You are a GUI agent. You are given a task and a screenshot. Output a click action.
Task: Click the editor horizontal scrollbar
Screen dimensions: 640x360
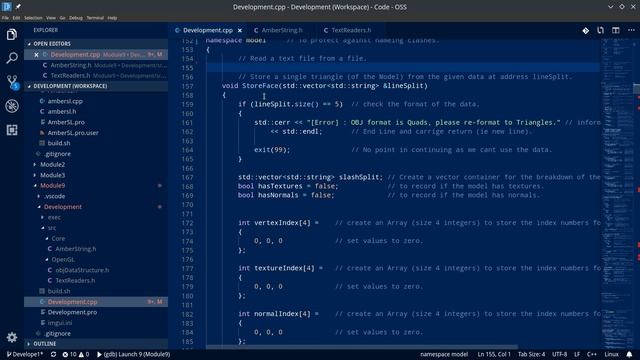pos(362,347)
